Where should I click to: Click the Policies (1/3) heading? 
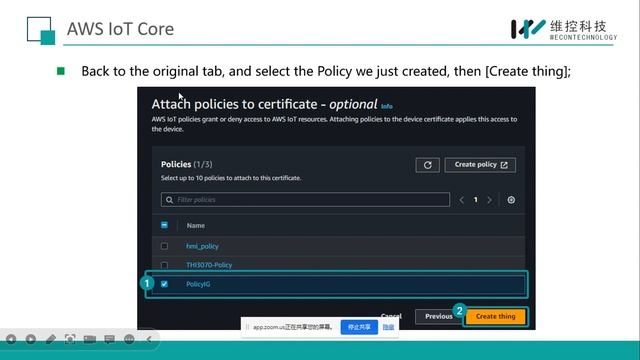187,164
